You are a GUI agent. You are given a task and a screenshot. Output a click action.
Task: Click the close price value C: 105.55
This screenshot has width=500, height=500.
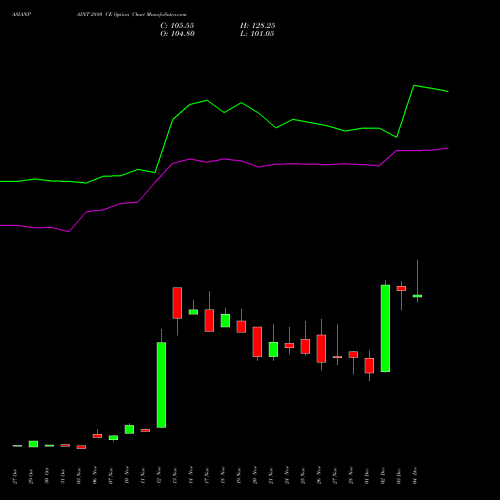click(x=177, y=26)
